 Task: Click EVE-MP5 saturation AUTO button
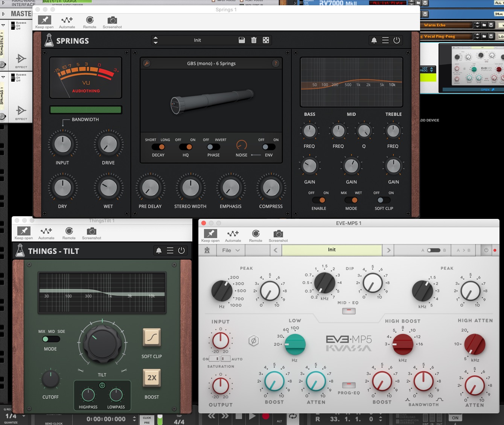226,359
